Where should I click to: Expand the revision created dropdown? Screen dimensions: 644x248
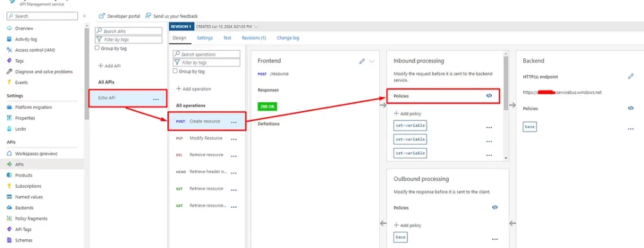tap(257, 26)
